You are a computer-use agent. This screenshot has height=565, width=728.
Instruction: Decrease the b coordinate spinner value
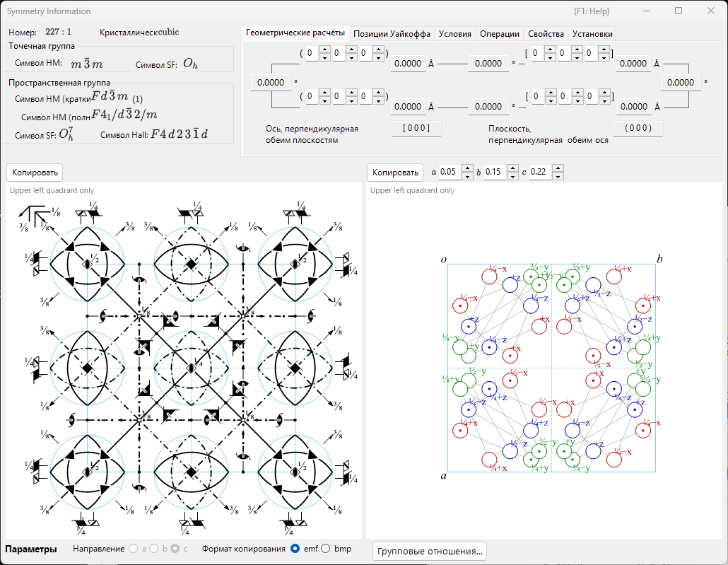pos(512,176)
